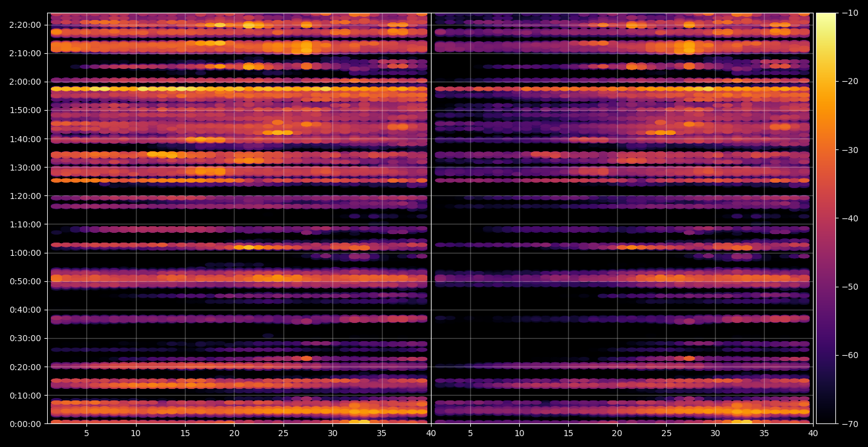Click the 0:30:00 time axis label
The width and height of the screenshot is (868, 447).
pyautogui.click(x=25, y=339)
